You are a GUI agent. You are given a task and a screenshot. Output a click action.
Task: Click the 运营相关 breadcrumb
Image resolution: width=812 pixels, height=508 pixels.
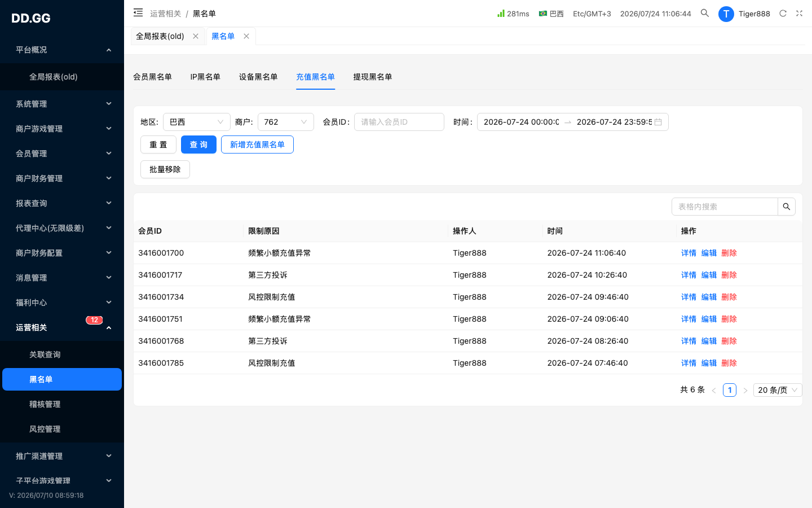[x=166, y=14]
